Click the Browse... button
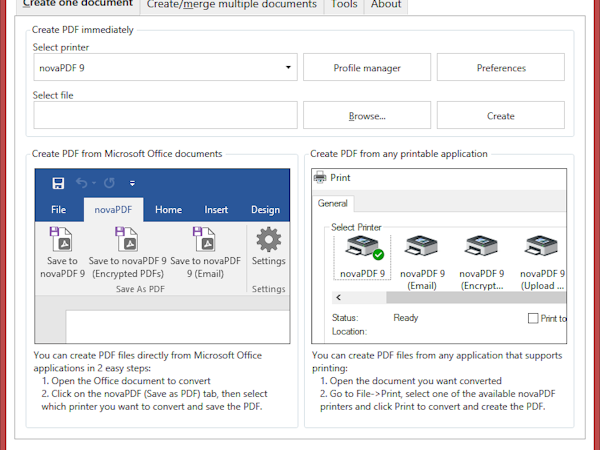The width and height of the screenshot is (600, 450). pyautogui.click(x=367, y=115)
